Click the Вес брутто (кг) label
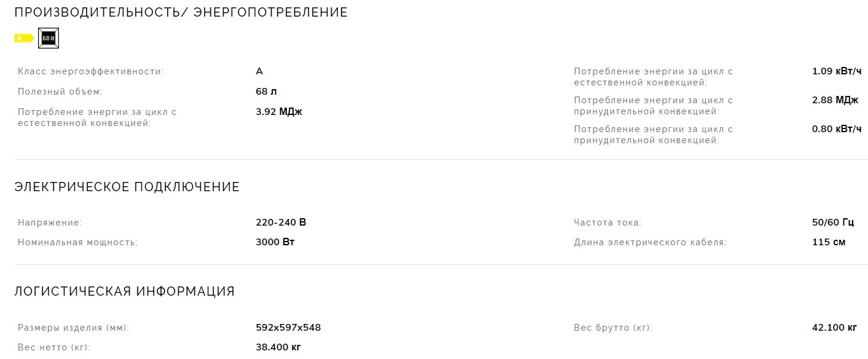 [613, 328]
